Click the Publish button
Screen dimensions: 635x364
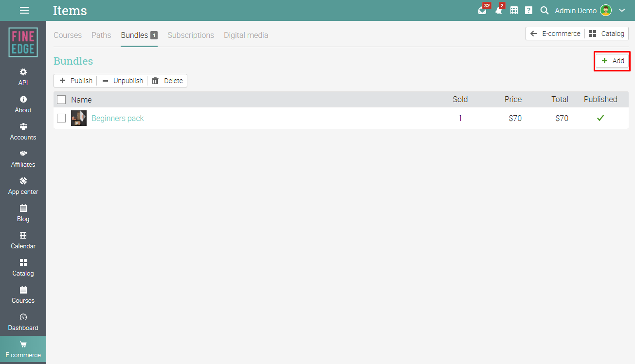coord(75,81)
